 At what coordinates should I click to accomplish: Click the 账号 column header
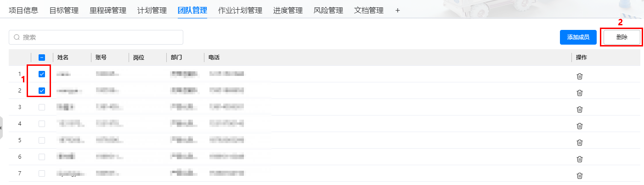pos(102,58)
